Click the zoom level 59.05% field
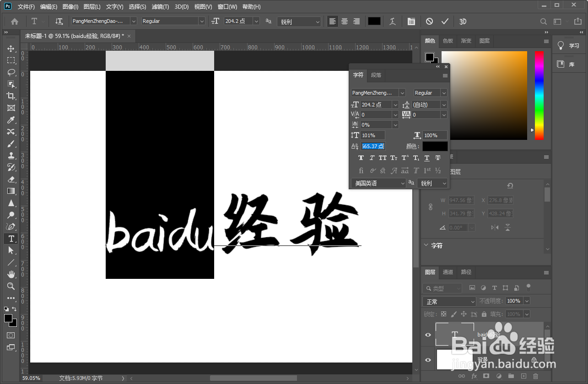The image size is (588, 384). [x=32, y=378]
